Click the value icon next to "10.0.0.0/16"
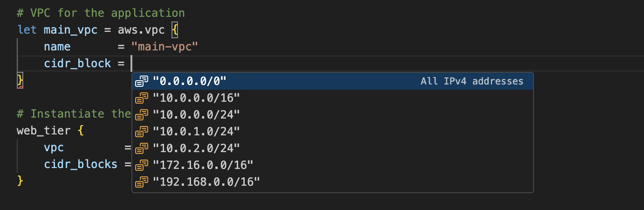The height and width of the screenshot is (210, 644). (x=142, y=98)
